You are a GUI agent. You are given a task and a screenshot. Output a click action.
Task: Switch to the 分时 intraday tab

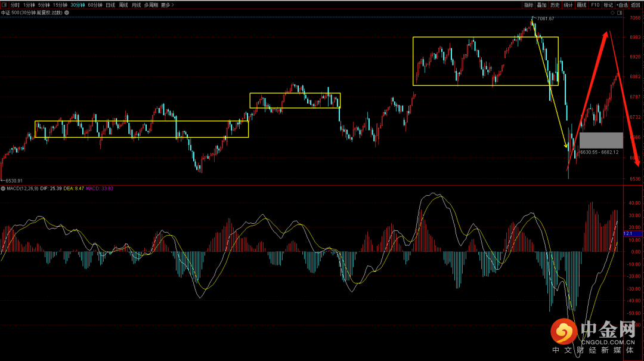point(15,5)
